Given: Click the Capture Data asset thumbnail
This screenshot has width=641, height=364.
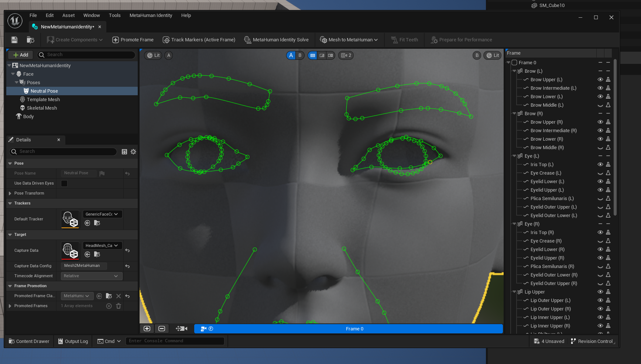Looking at the screenshot, I should pos(70,251).
